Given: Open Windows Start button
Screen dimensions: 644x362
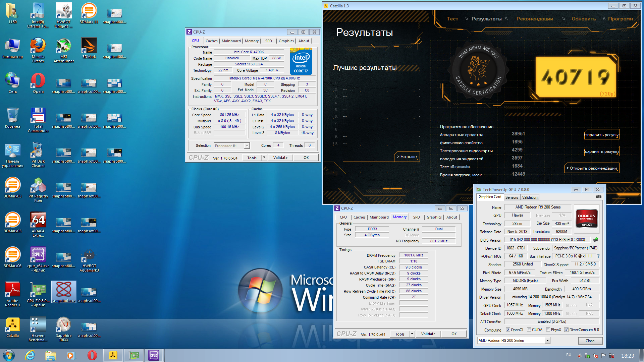Looking at the screenshot, I should click(x=9, y=355).
